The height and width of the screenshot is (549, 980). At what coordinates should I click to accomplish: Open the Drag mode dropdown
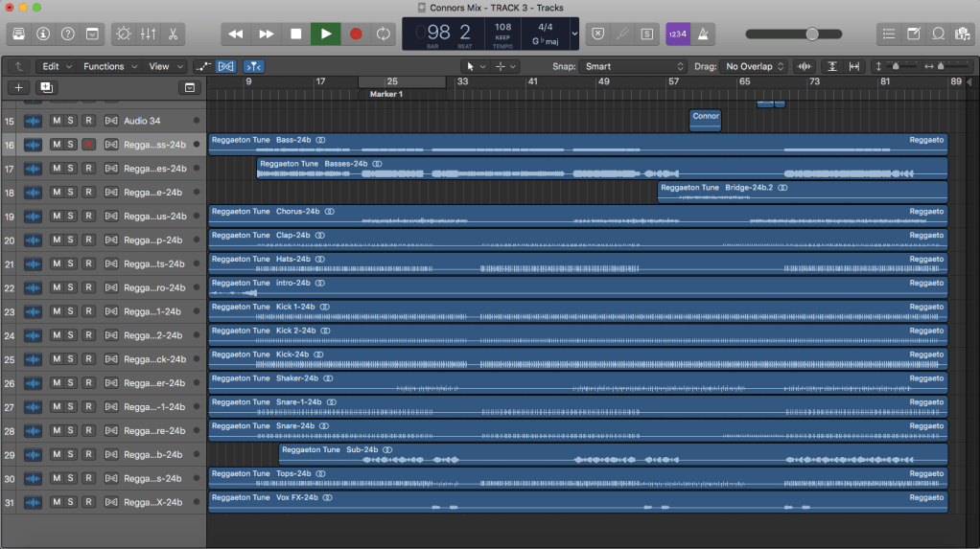click(755, 66)
